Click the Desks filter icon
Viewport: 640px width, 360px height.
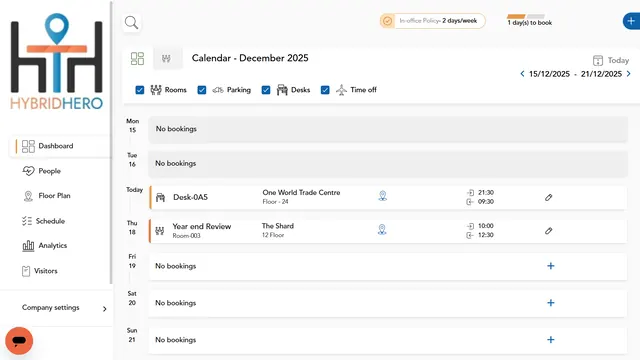[x=282, y=90]
